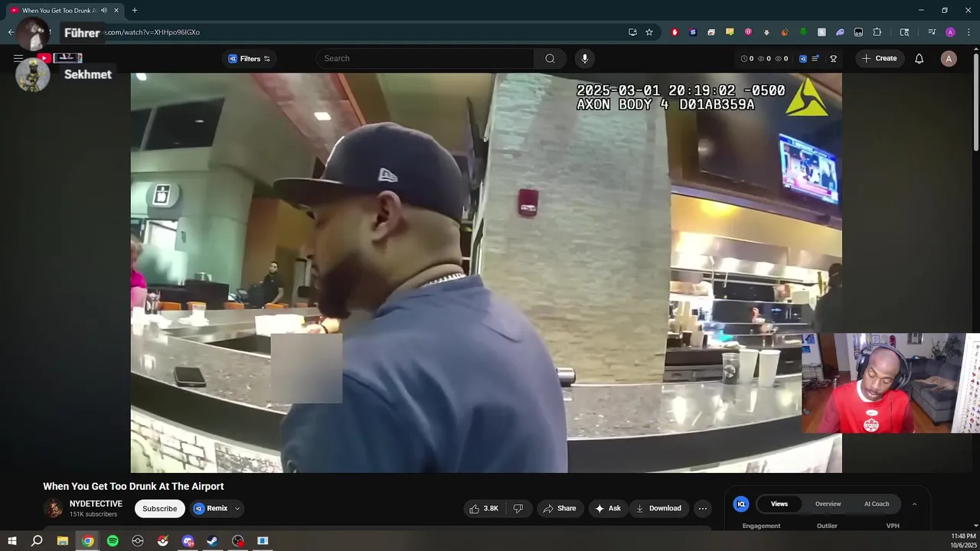Viewport: 980px width, 551px height.
Task: Start voice search with the microphone icon
Action: point(585,59)
